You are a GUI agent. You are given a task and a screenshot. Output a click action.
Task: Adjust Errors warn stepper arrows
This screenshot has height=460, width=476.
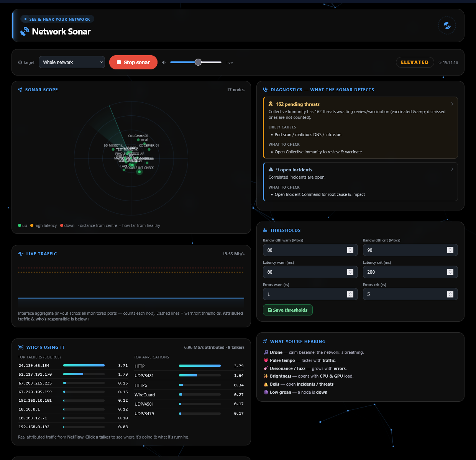pyautogui.click(x=350, y=294)
